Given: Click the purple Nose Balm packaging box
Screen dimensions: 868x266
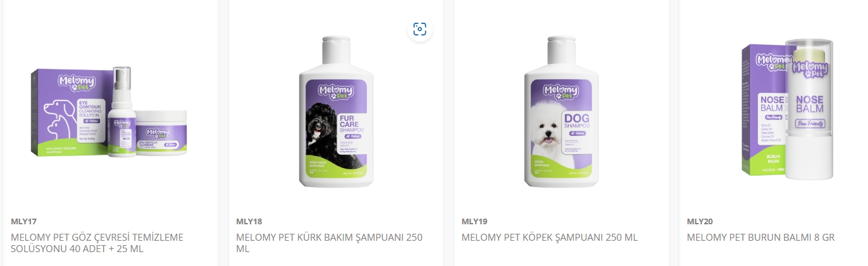Looking at the screenshot, I should tap(763, 110).
